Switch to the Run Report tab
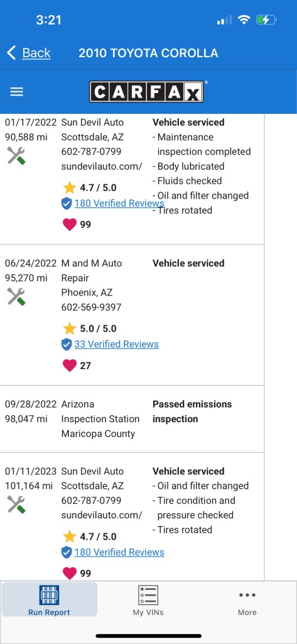Screen dimensions: 297x644 click(x=49, y=599)
